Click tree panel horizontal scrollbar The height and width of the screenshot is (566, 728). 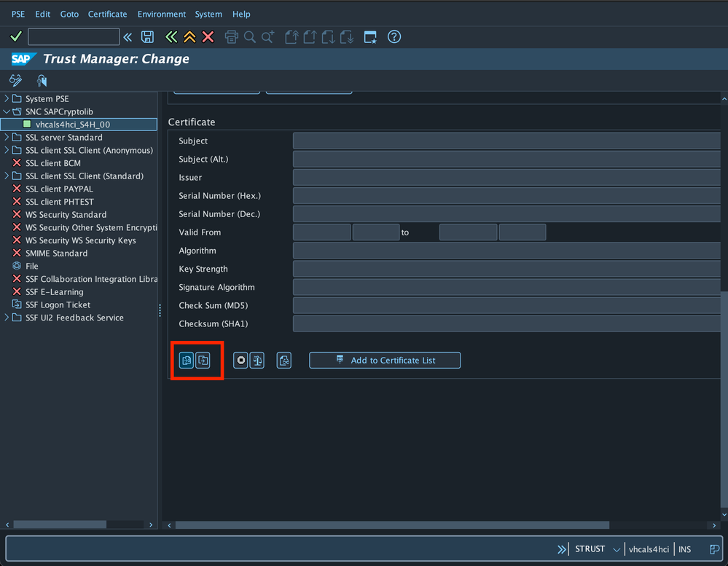60,524
